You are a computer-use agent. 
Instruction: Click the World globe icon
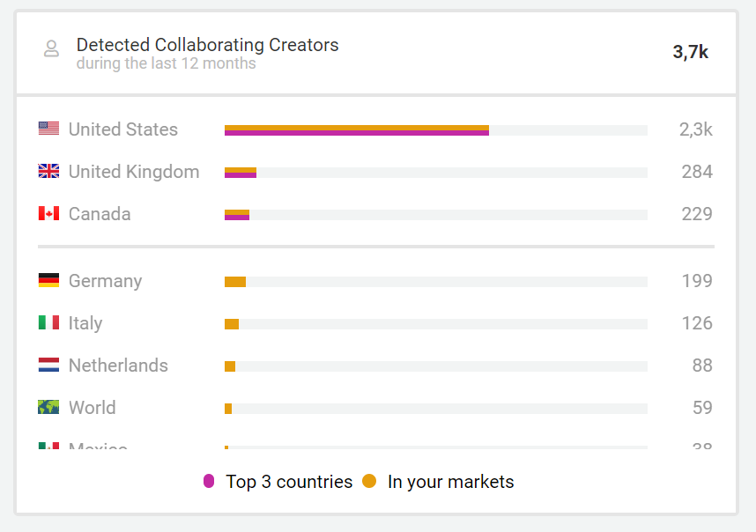pos(48,407)
